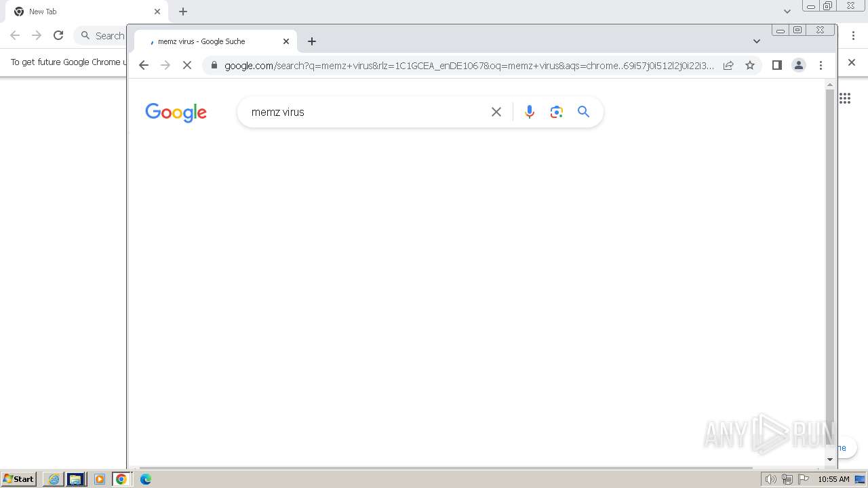Reload page in background Chrome window
Image resolution: width=868 pixels, height=488 pixels.
[x=58, y=35]
